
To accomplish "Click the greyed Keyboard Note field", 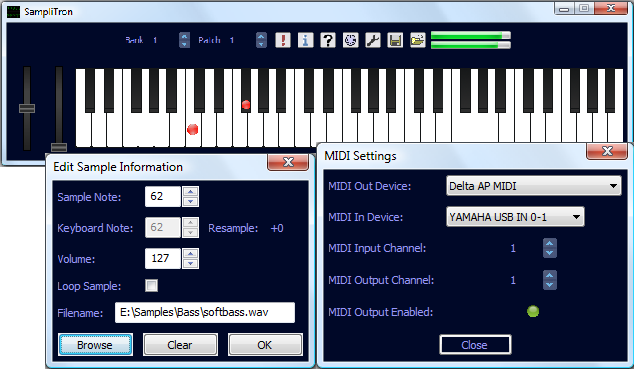I will pos(163,228).
